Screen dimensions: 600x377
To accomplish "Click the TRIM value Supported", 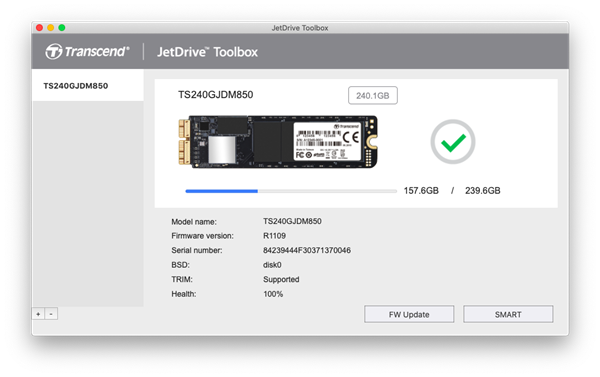I will (281, 279).
